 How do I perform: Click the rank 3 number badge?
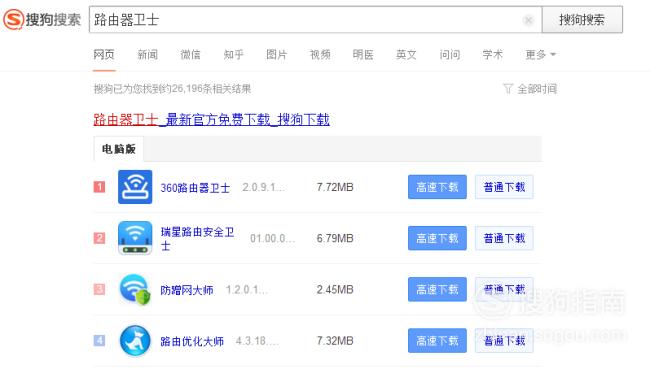pos(99,289)
